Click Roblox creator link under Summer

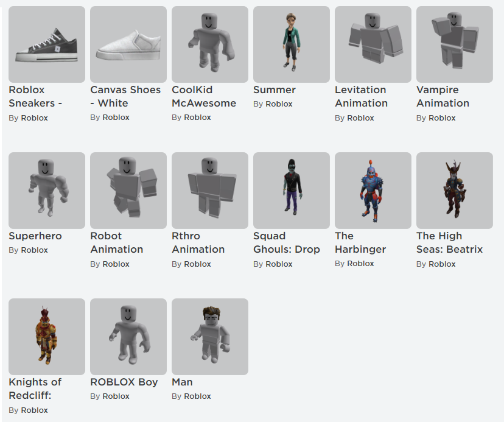tap(279, 104)
